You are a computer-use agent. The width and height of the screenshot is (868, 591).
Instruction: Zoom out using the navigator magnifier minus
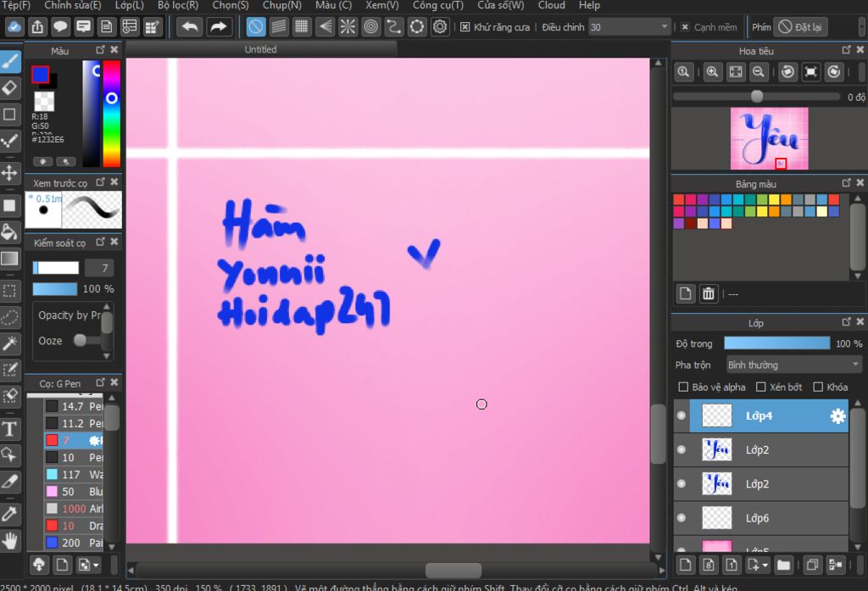pyautogui.click(x=759, y=72)
